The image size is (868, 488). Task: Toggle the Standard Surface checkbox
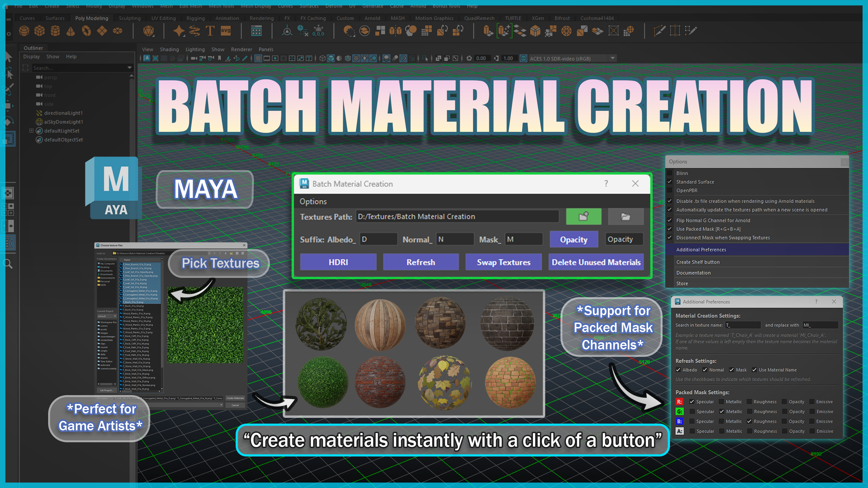tap(670, 182)
